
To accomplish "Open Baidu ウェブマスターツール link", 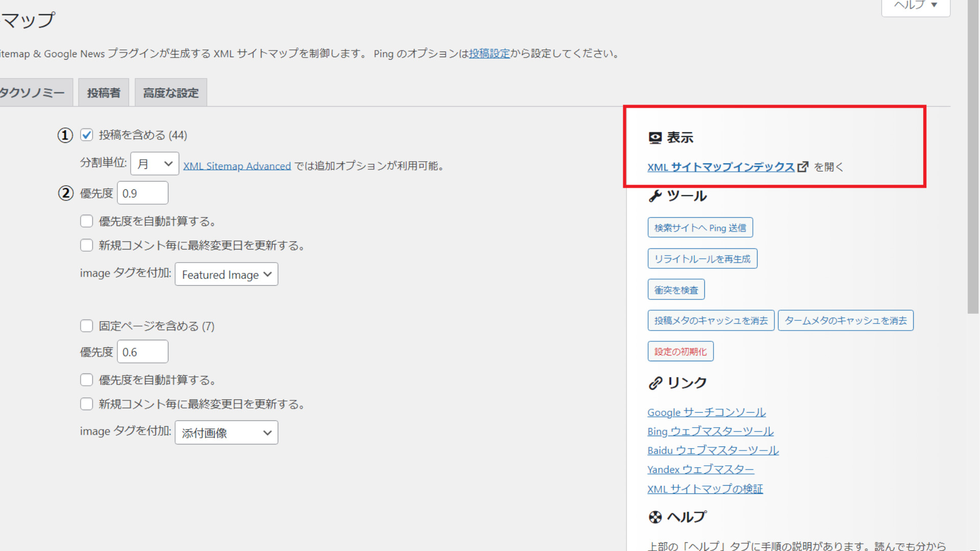I will tap(713, 450).
